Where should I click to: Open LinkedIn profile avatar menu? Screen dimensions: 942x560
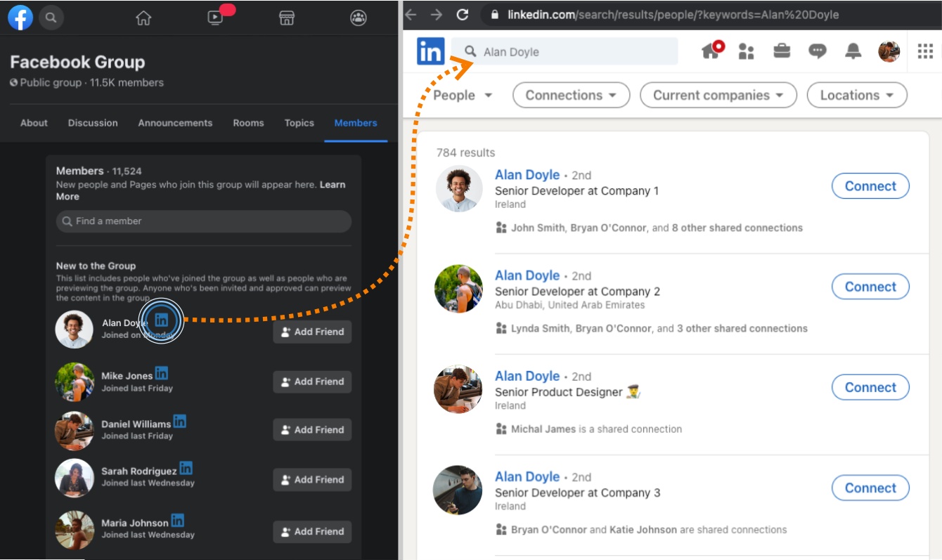[889, 51]
